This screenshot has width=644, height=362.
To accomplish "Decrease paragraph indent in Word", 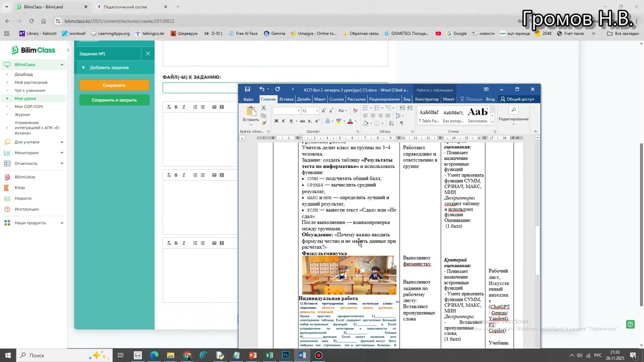I will point(401,108).
